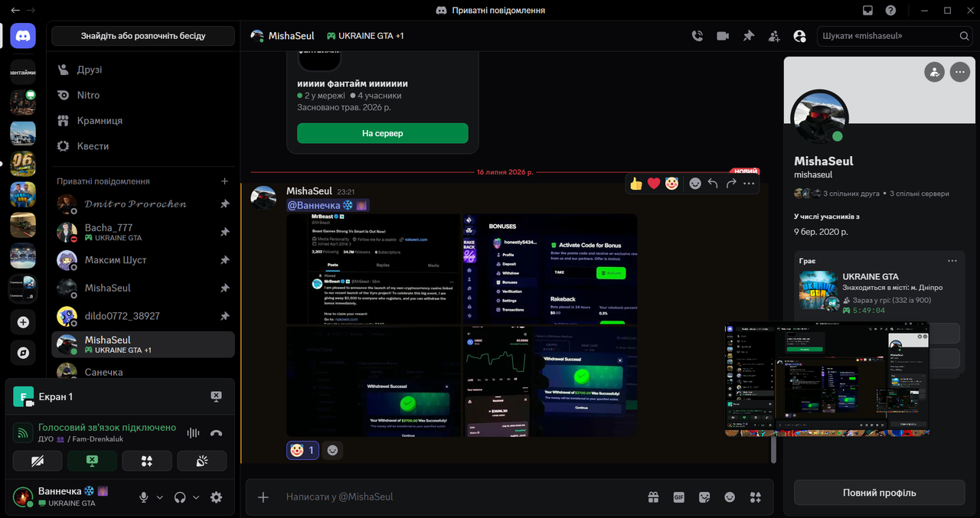Stop streaming Екран 1
Viewport: 980px width, 518px height.
[216, 396]
